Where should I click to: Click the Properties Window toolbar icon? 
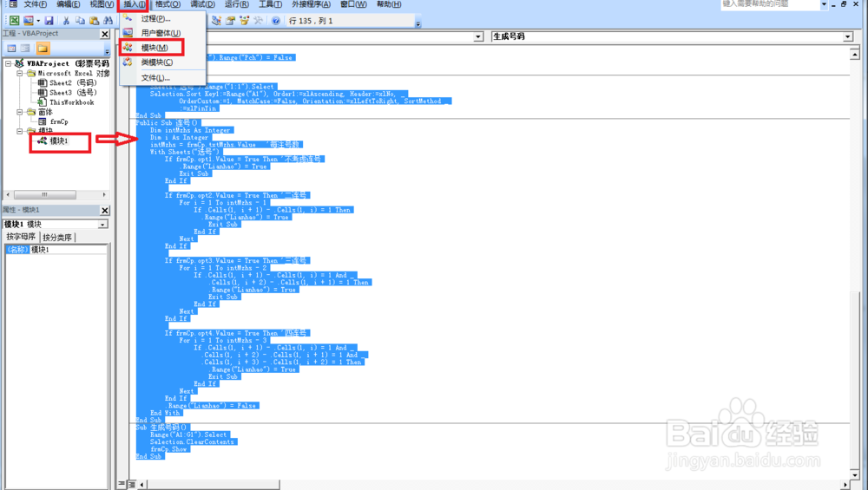click(x=230, y=21)
